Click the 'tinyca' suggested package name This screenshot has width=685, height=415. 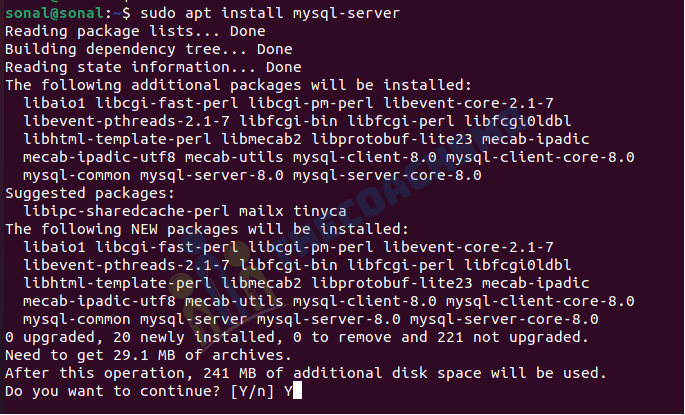coord(319,211)
